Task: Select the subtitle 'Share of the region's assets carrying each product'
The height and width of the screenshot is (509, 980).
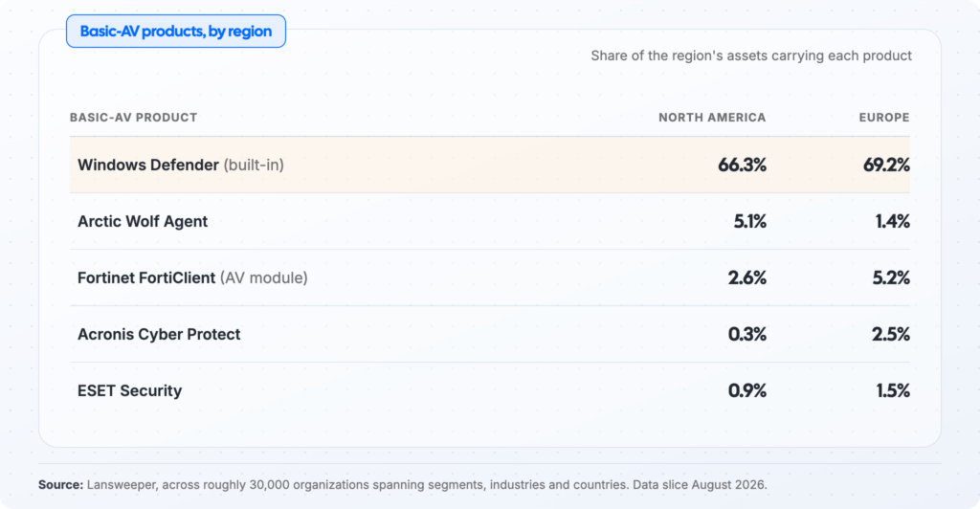Action: click(x=751, y=55)
